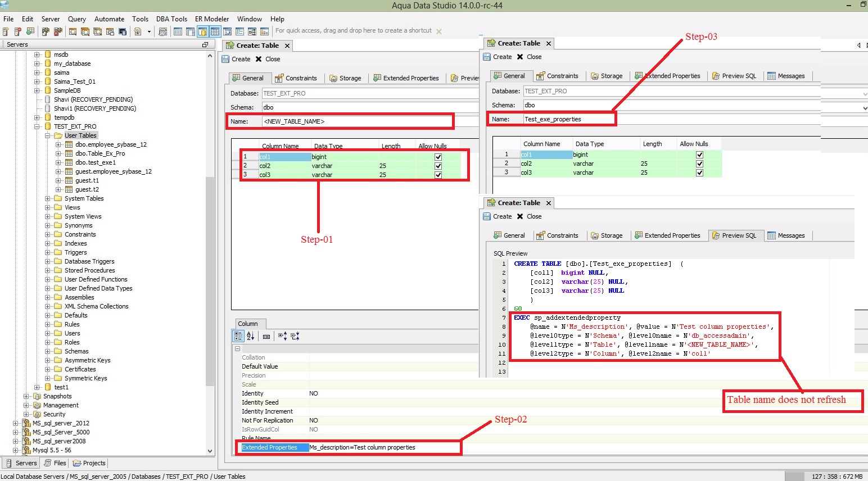
Task: Switch Column properties to categorized view
Action: click(238, 336)
